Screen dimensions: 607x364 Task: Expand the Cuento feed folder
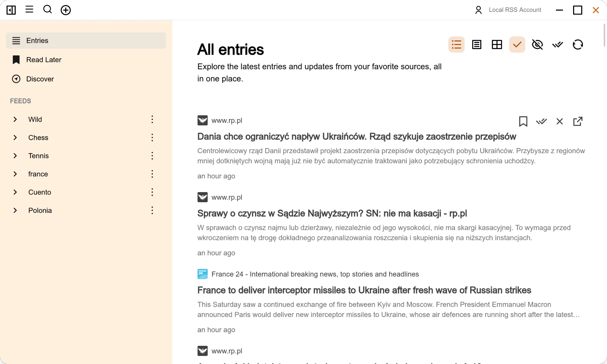(x=15, y=192)
